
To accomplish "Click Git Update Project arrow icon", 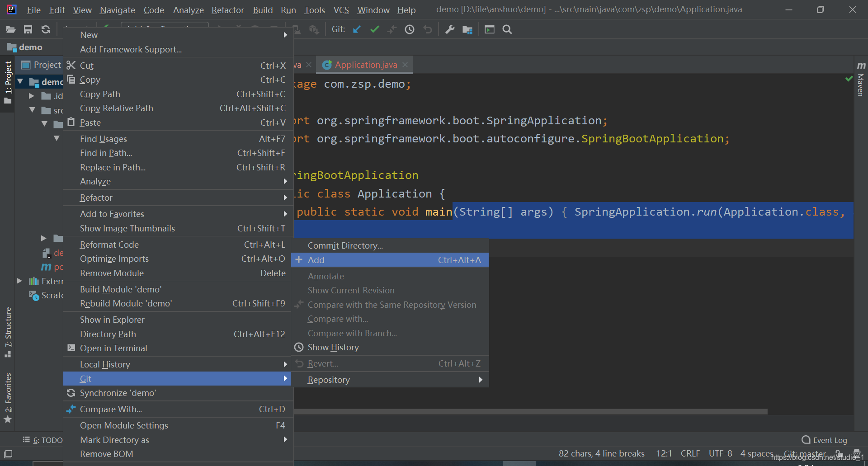I will 357,29.
